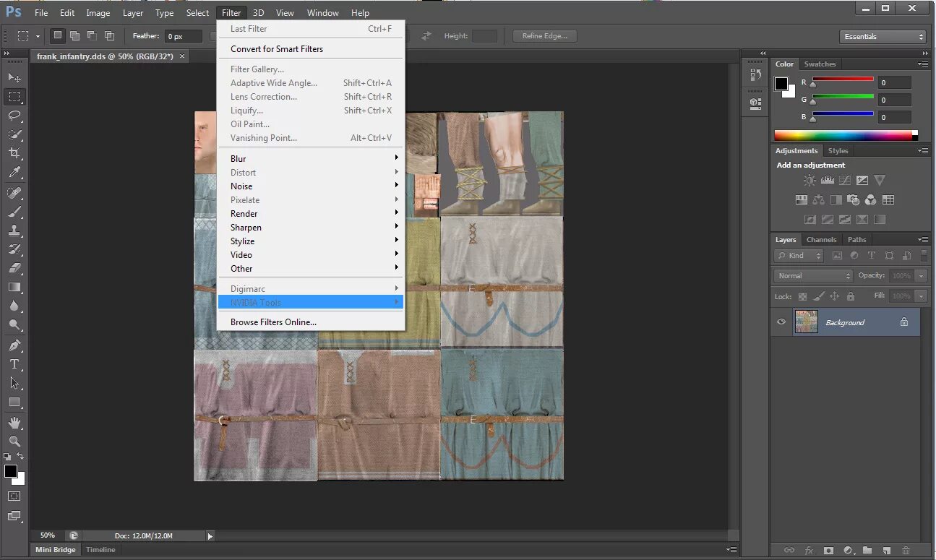The width and height of the screenshot is (936, 560).
Task: Toggle Add to selection mode
Action: pos(75,35)
